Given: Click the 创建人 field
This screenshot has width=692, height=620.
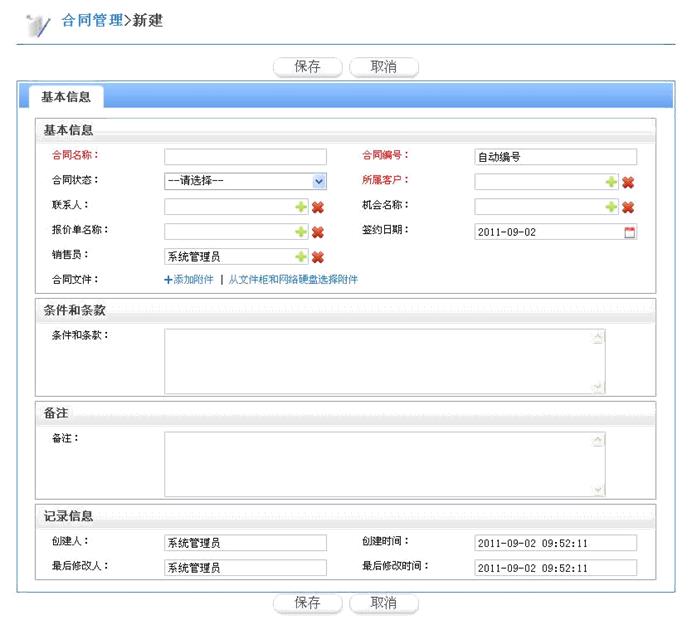Looking at the screenshot, I should (245, 543).
